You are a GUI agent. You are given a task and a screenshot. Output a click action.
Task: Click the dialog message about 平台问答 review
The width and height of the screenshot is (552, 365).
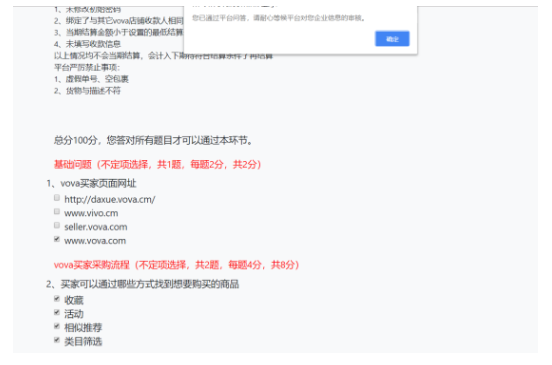pos(278,18)
